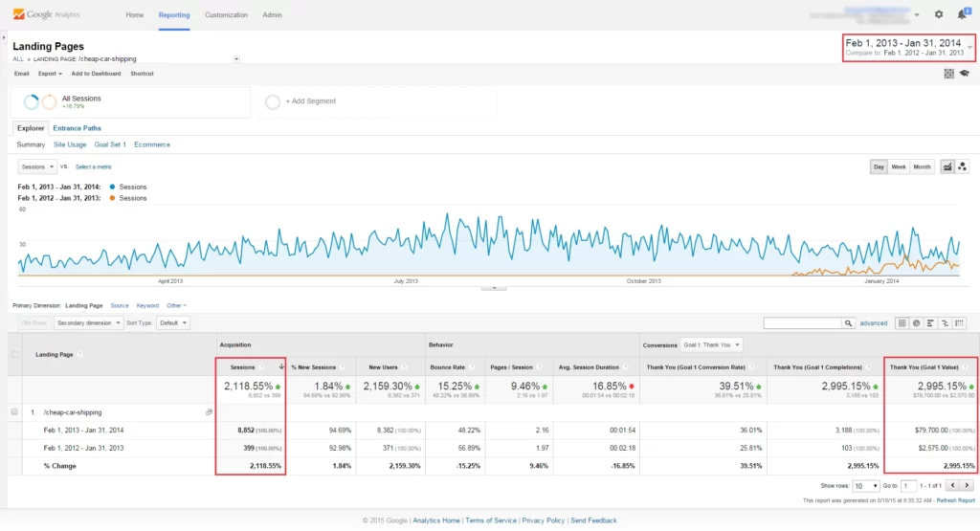Switch graph interval to Week

coord(900,166)
